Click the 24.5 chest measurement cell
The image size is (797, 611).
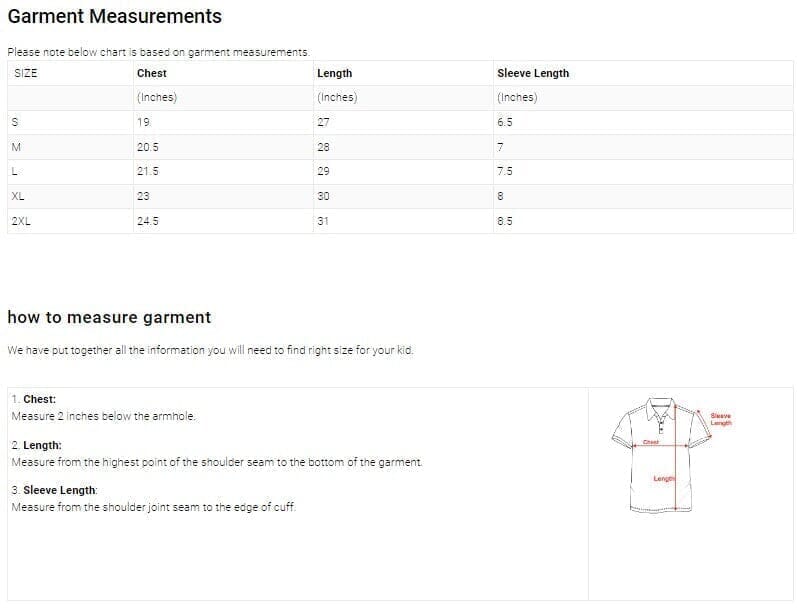pyautogui.click(x=148, y=221)
